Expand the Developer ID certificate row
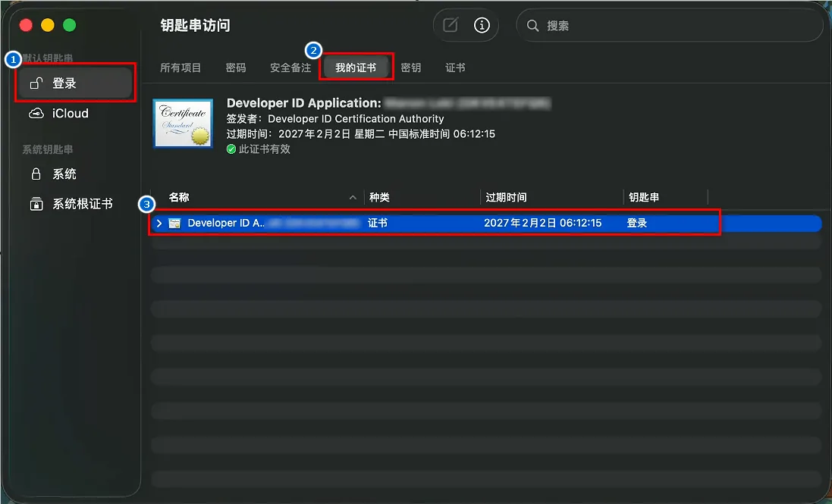The height and width of the screenshot is (504, 832). 159,223
